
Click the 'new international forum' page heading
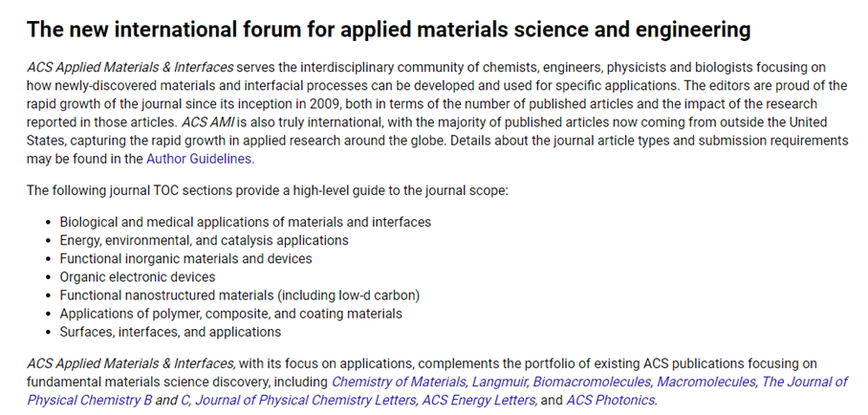pos(388,30)
